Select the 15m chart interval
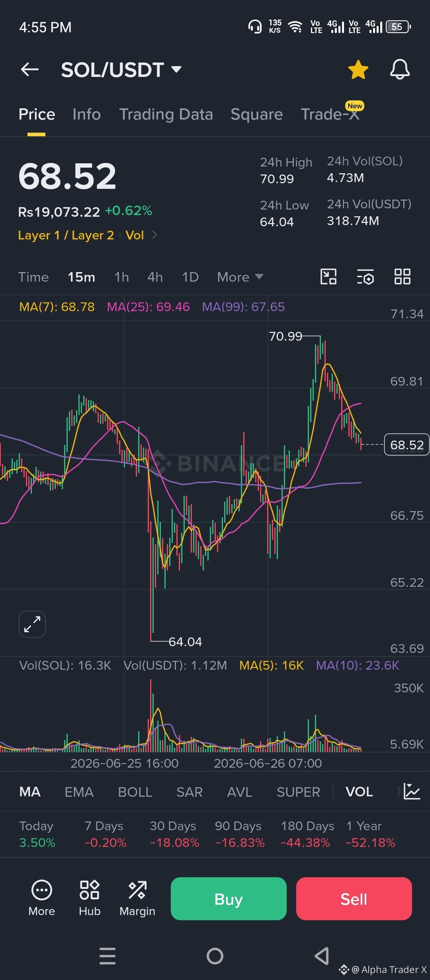Image resolution: width=430 pixels, height=980 pixels. coord(81,277)
